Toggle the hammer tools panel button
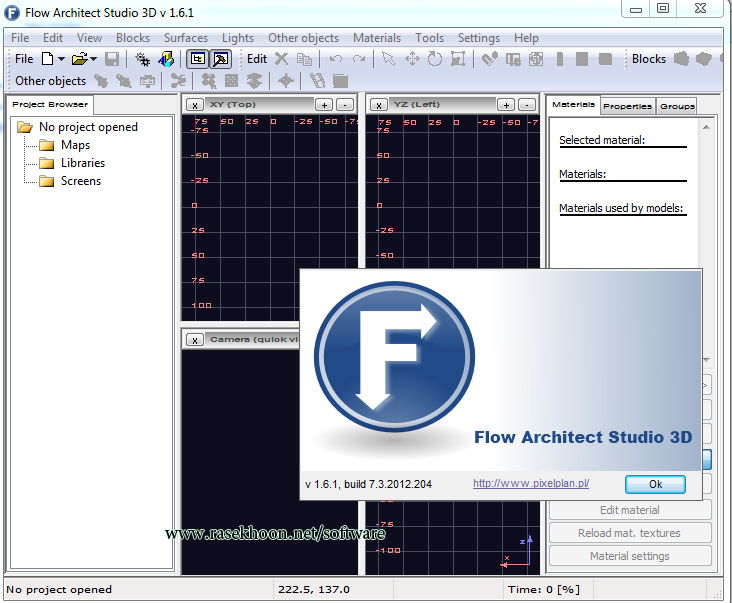Screen dimensions: 732x603 pyautogui.click(x=220, y=59)
